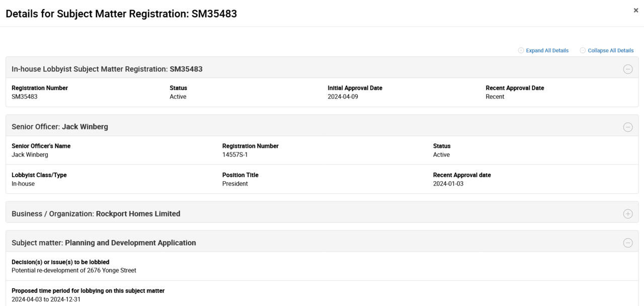Select the SM35483 registration number value
This screenshot has width=644, height=306.
point(25,97)
